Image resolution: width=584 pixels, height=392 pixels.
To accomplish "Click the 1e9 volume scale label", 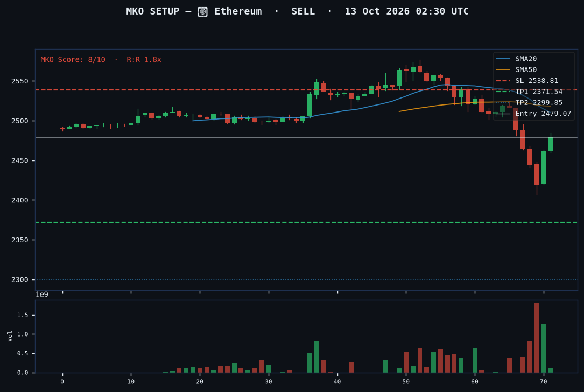I will pyautogui.click(x=42, y=295).
